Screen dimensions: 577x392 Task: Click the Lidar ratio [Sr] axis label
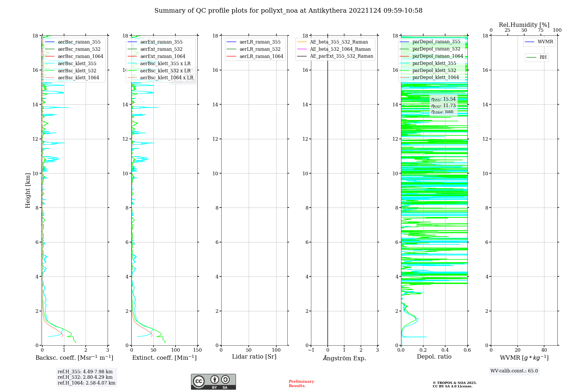254,357
